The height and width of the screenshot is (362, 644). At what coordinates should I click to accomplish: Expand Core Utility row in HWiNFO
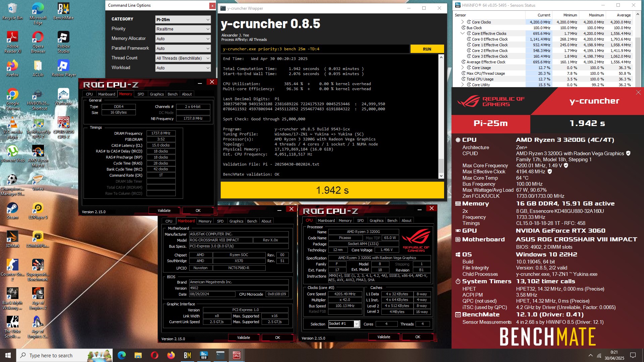coord(463,85)
